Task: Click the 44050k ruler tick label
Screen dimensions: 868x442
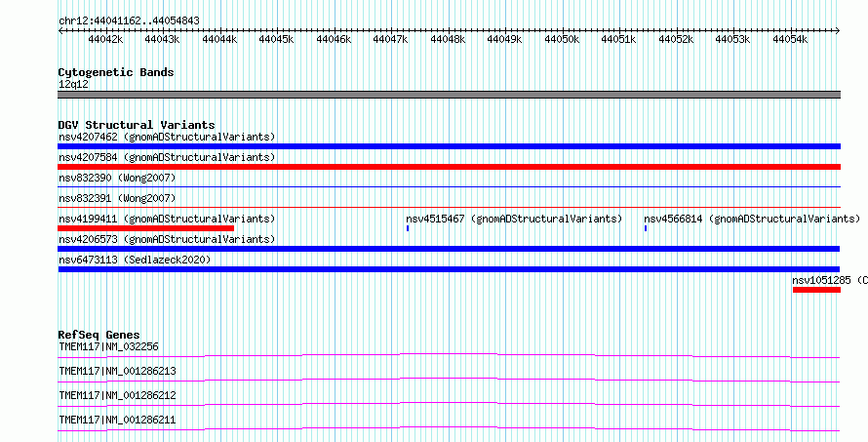Action: pos(563,39)
